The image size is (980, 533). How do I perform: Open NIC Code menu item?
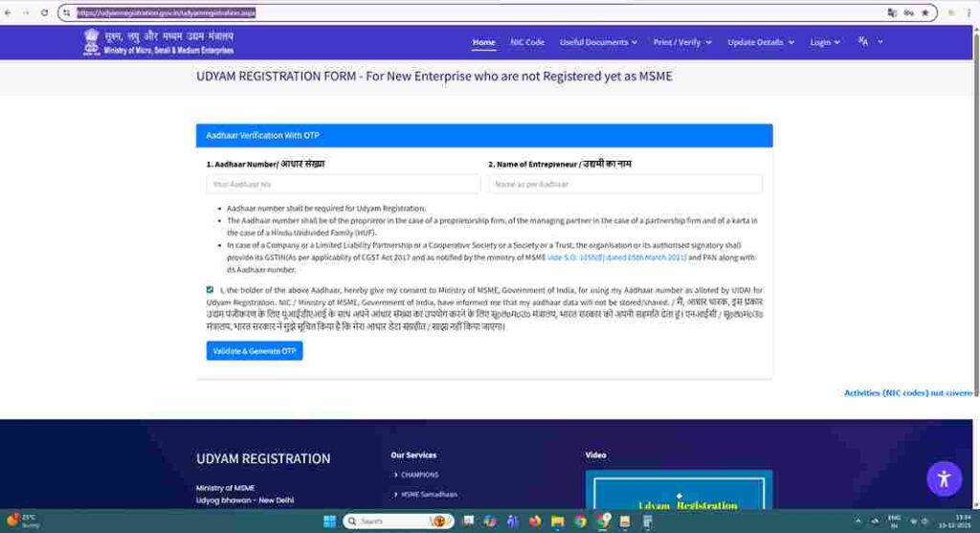527,42
